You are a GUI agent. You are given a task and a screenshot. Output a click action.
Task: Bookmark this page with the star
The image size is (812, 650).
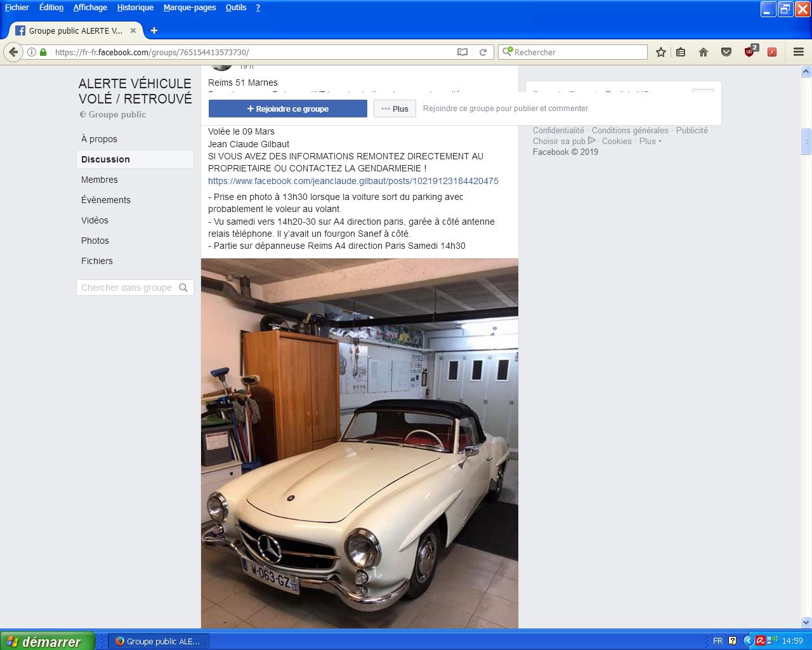[x=660, y=52]
